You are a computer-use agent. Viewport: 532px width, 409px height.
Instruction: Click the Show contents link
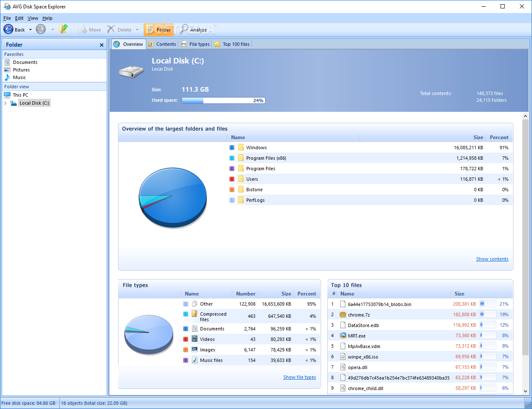(492, 259)
